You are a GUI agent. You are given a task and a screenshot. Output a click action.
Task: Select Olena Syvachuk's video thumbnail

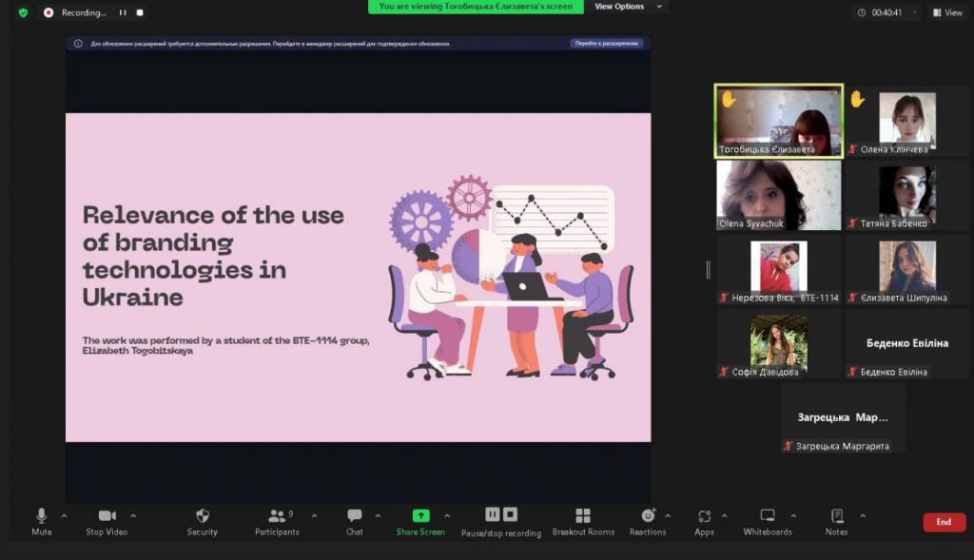click(x=778, y=195)
